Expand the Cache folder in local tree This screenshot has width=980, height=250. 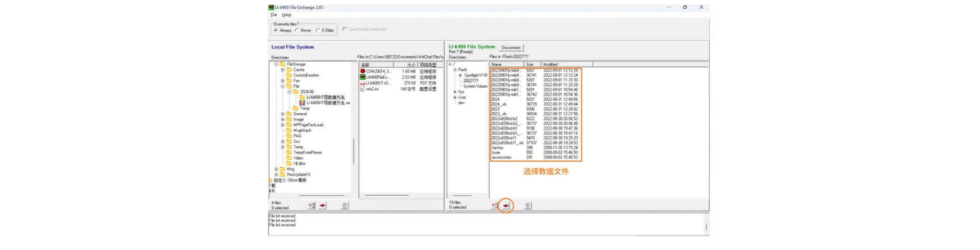pos(283,69)
